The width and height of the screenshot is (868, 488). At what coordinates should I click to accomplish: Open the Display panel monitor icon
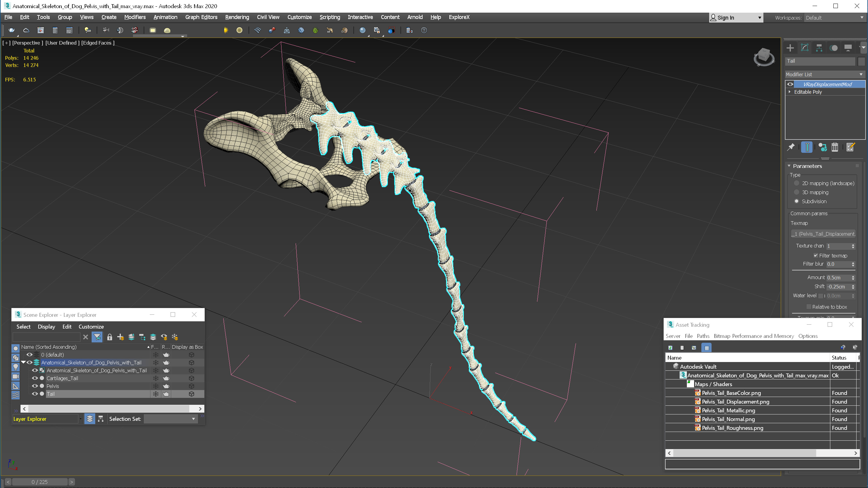click(x=848, y=48)
